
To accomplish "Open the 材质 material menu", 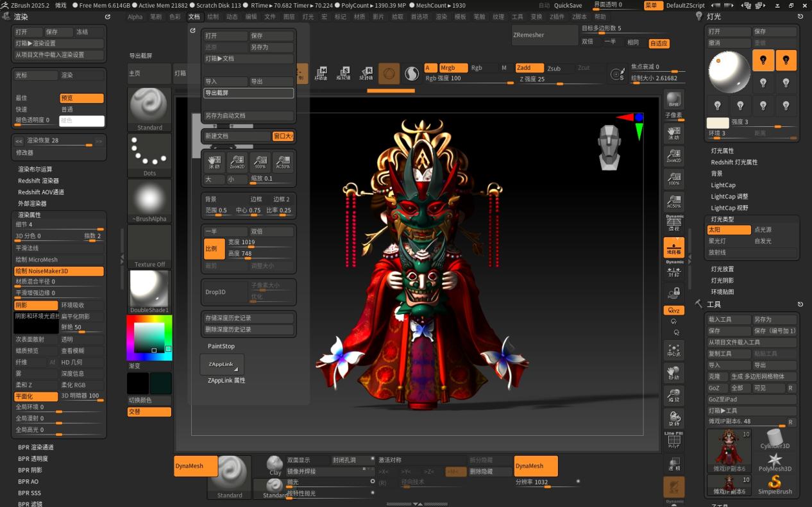I will click(x=359, y=17).
